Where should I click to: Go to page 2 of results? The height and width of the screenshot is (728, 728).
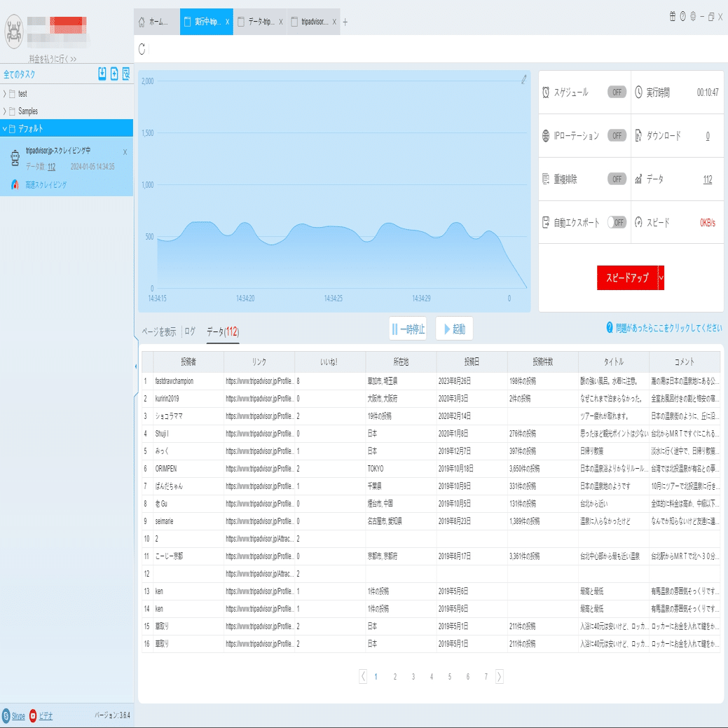395,676
